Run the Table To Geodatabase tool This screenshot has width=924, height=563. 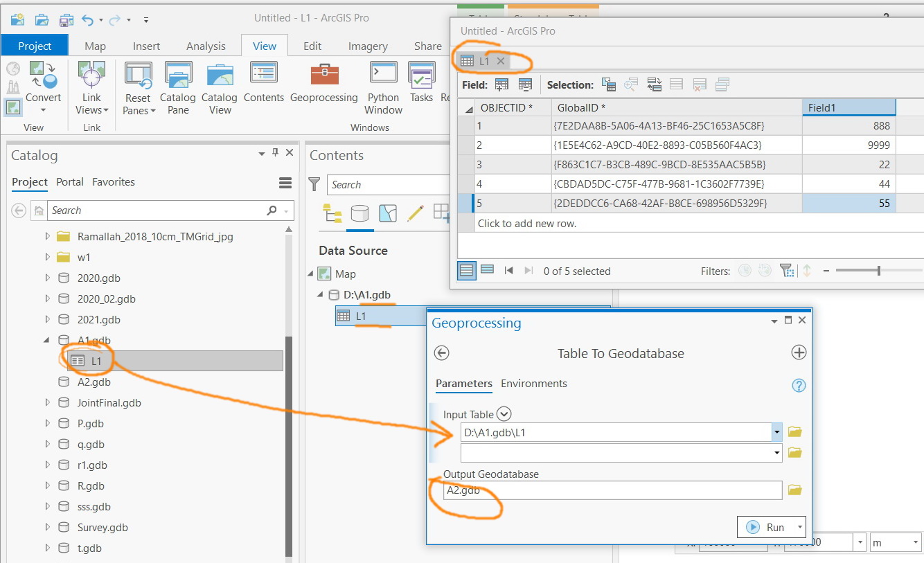766,528
